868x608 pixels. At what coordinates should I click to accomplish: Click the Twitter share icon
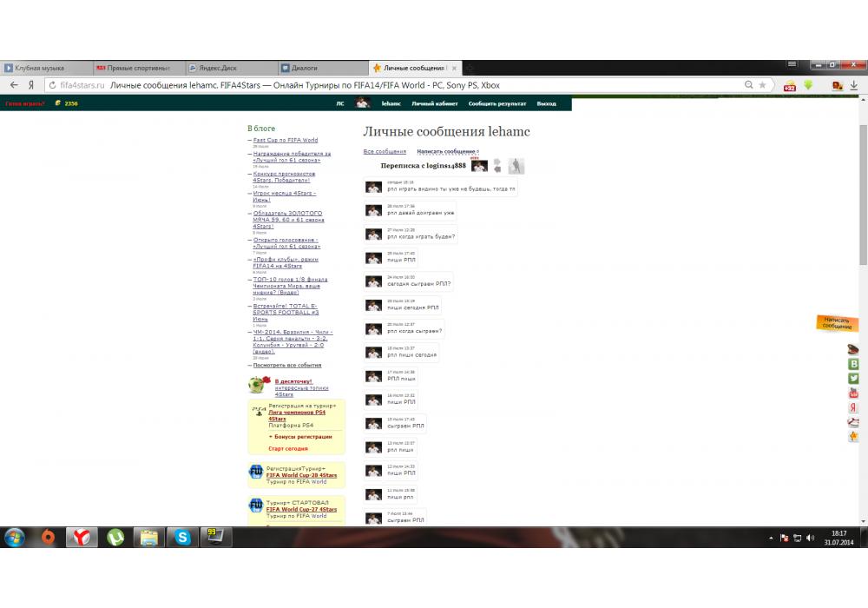pos(853,379)
